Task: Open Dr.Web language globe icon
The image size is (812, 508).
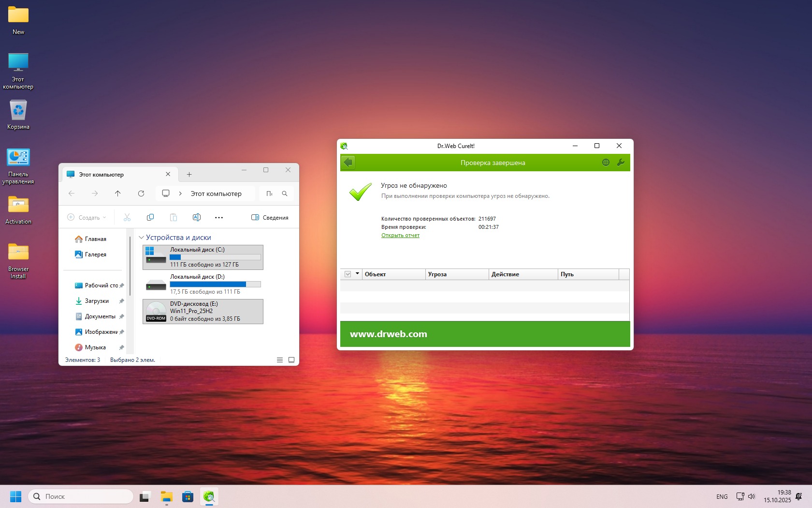Action: pos(606,163)
